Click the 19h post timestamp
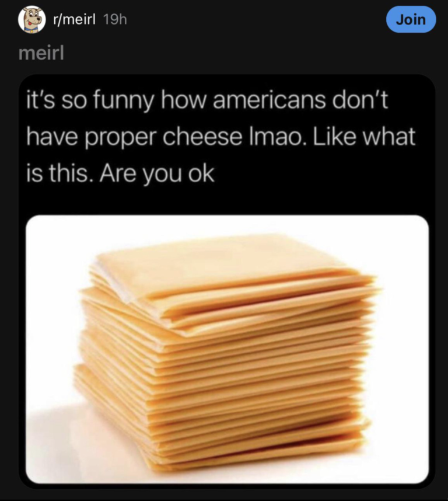 (x=115, y=20)
